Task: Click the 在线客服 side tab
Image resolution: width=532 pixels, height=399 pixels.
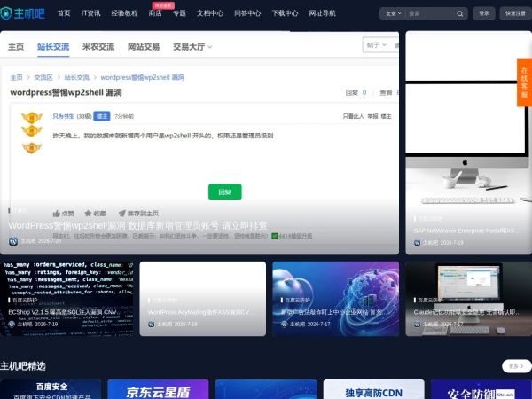Action: tap(524, 82)
